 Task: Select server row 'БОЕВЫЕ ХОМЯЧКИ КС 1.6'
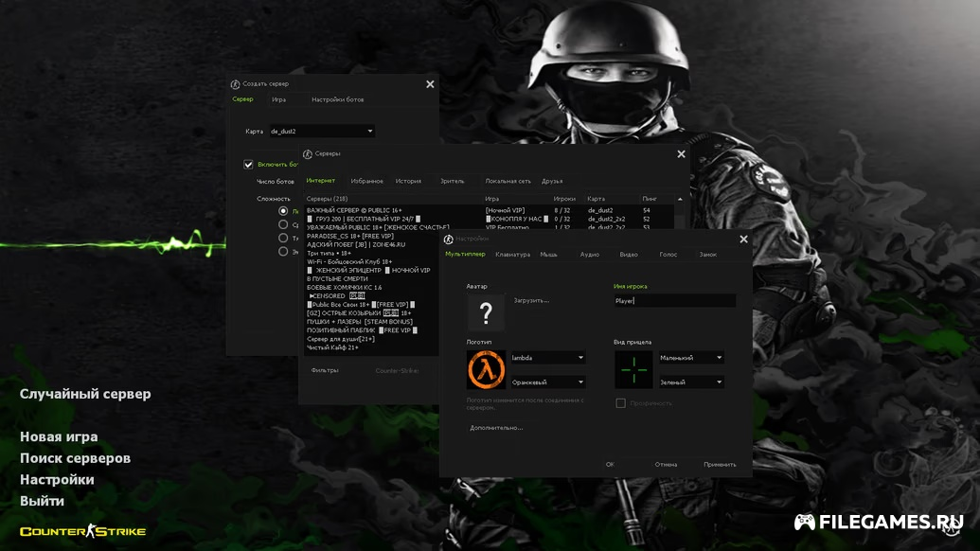tap(371, 288)
